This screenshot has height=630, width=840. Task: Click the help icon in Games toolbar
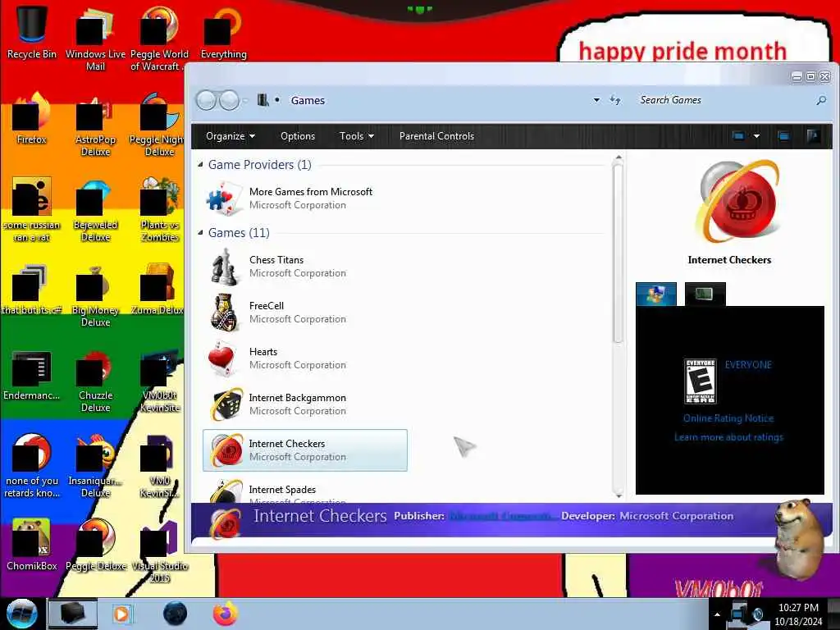tap(813, 136)
